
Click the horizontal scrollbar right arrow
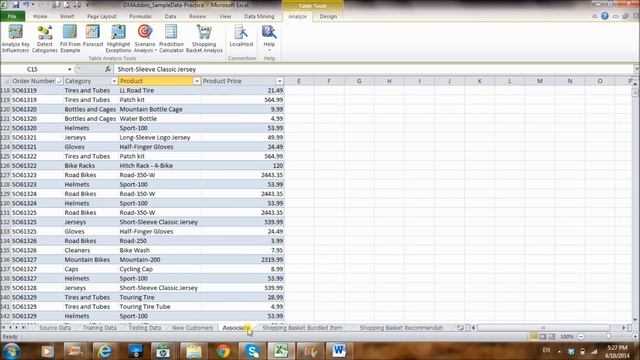click(624, 328)
